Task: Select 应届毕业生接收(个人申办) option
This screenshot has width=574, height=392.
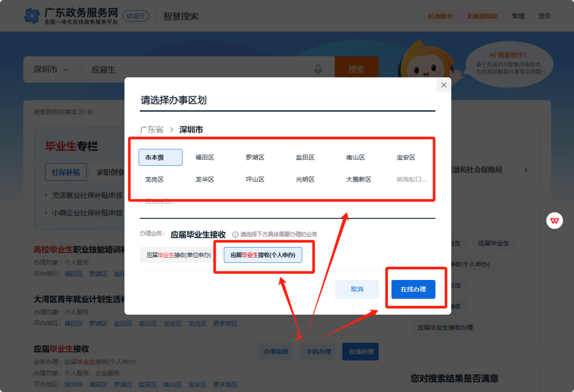Action: (x=263, y=255)
